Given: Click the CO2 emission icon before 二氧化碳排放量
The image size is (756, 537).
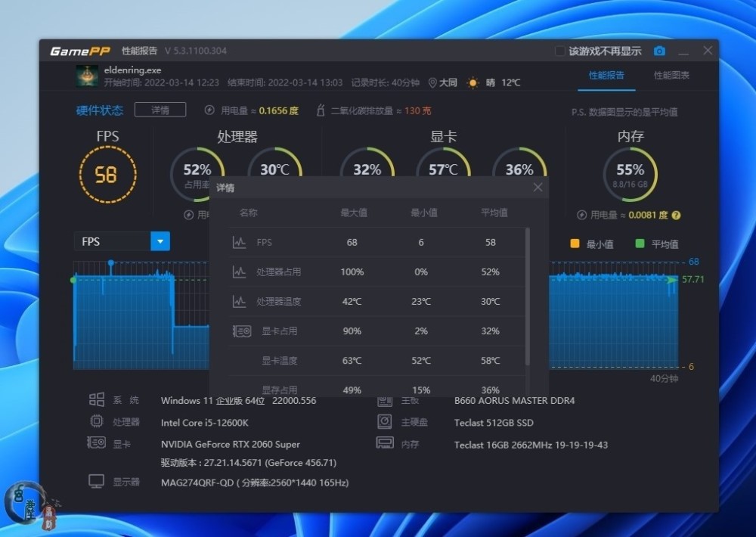Looking at the screenshot, I should [320, 110].
